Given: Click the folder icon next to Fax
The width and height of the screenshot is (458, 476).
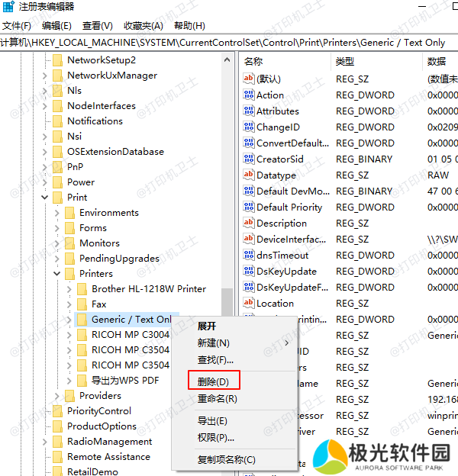Looking at the screenshot, I should tap(82, 304).
